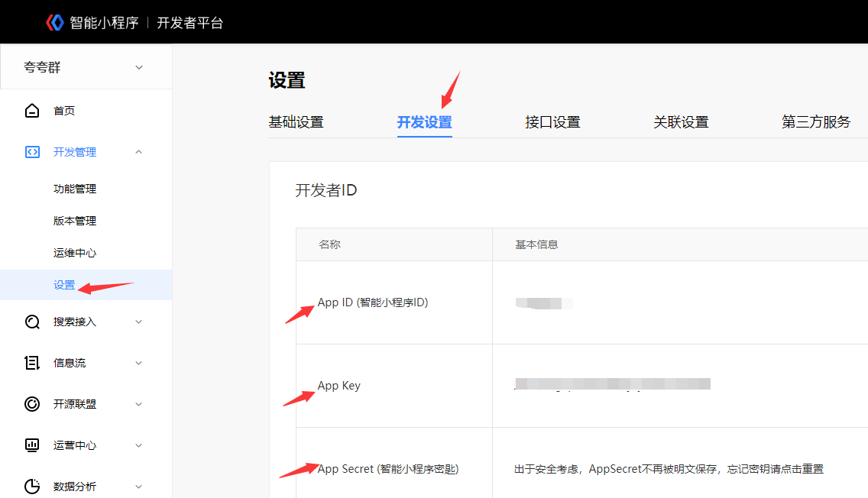
Task: Open 功能管理 in the sidebar
Action: point(75,189)
